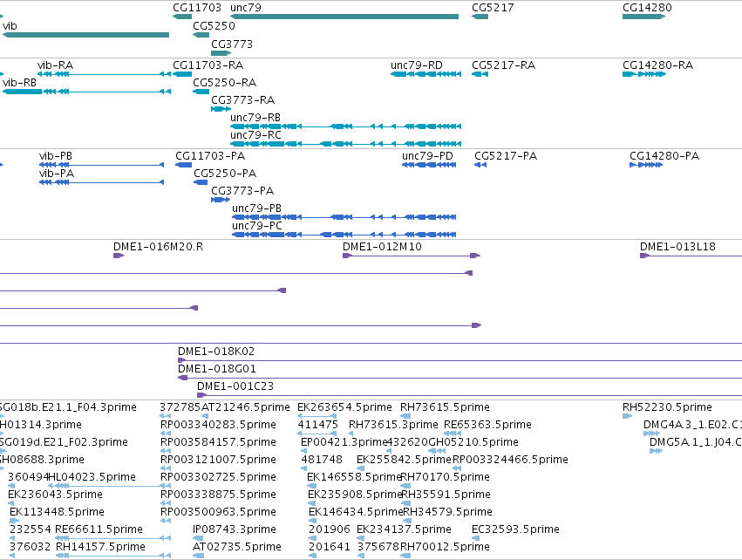Select the EC32593.5prime EST
This screenshot has height=560, width=742.
(x=475, y=538)
